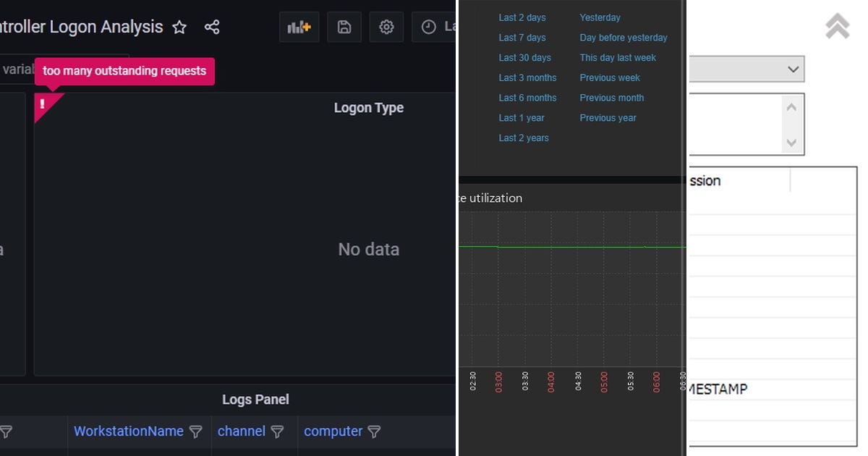This screenshot has width=868, height=456.
Task: Click the too many outstanding requests message
Action: 124,71
